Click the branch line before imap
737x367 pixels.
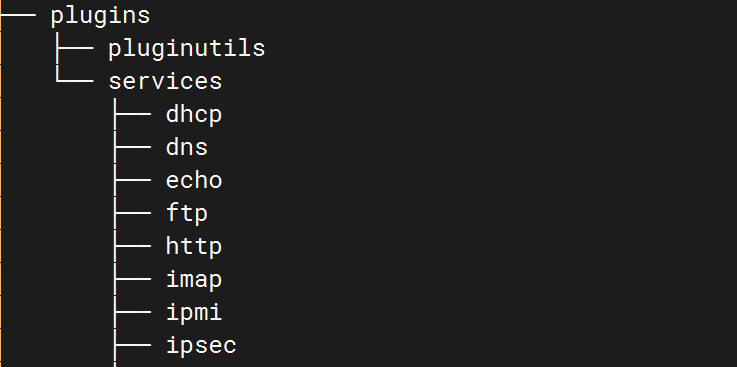(132, 279)
